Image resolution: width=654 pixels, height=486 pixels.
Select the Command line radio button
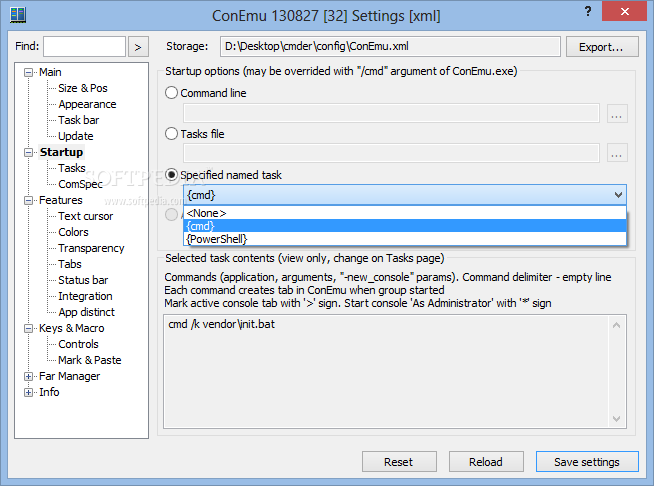[171, 93]
